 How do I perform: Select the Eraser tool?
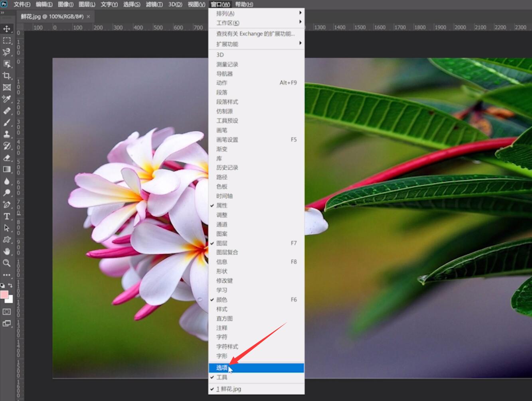(7, 158)
